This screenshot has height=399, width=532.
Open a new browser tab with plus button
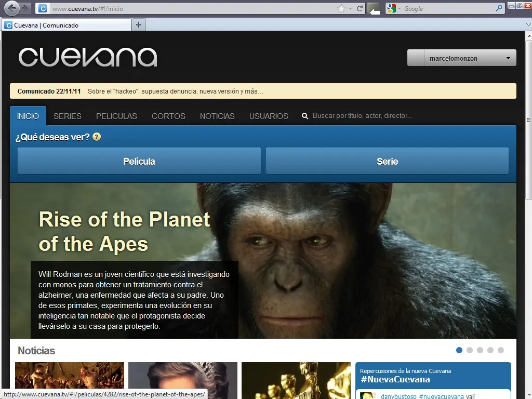point(138,25)
